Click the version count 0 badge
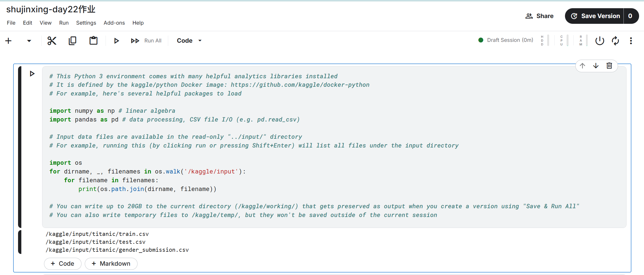 point(631,16)
